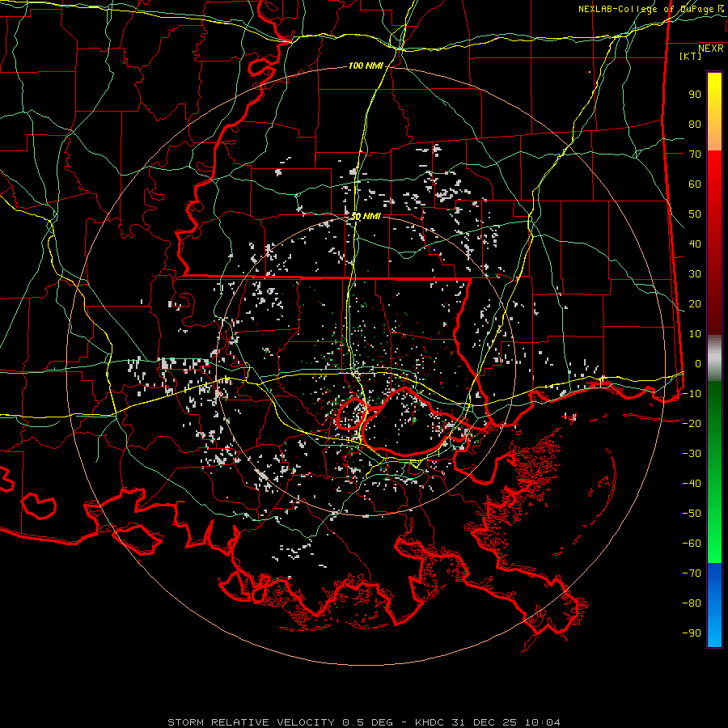Image resolution: width=728 pixels, height=728 pixels.
Task: Click the positive 50 scale value
Action: (x=695, y=214)
